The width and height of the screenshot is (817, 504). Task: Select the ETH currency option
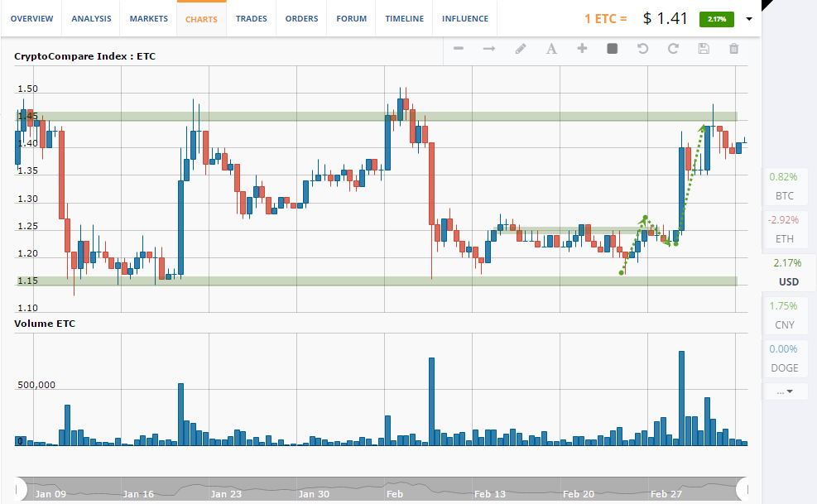point(785,229)
